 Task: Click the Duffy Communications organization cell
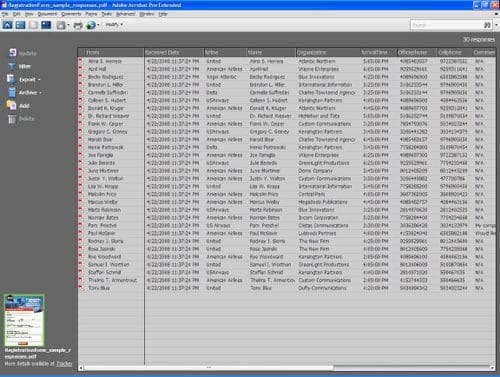point(322,288)
